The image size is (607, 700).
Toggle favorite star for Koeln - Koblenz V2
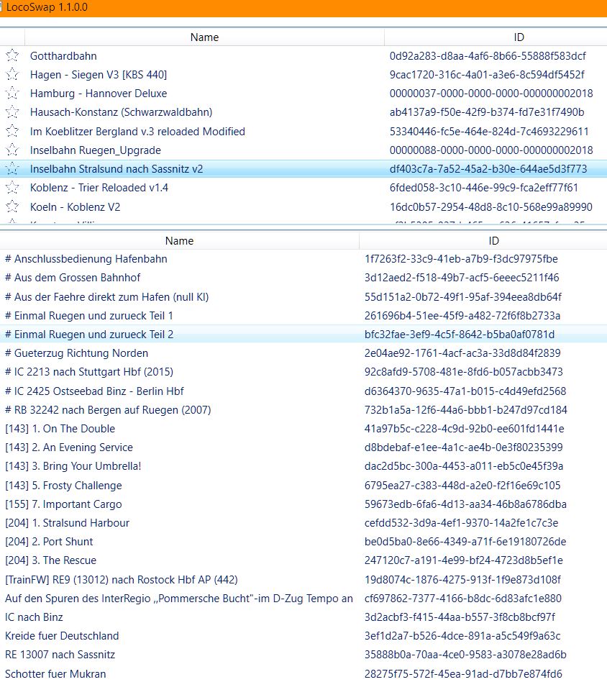click(x=12, y=206)
